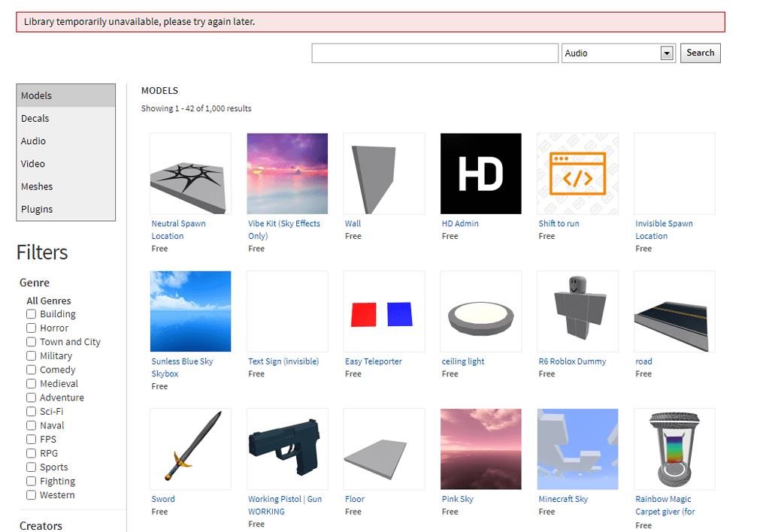Select All Genres to clear filters
Screen dimensions: 778x532
pos(48,300)
